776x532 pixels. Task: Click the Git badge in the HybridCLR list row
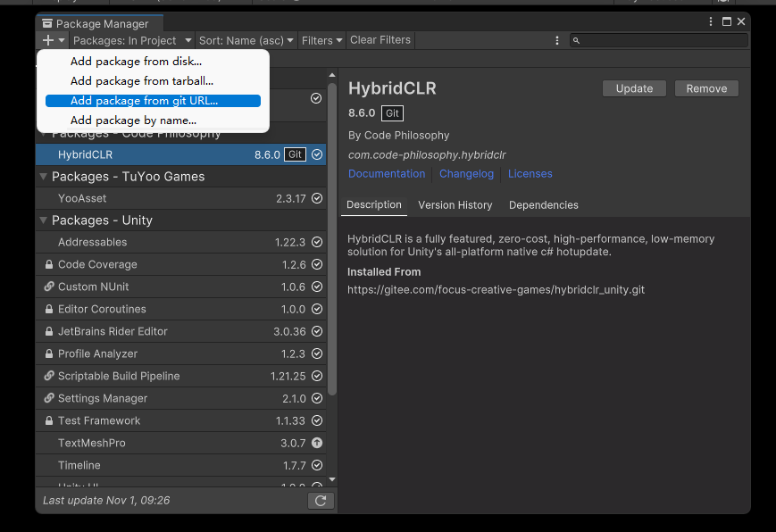coord(295,154)
